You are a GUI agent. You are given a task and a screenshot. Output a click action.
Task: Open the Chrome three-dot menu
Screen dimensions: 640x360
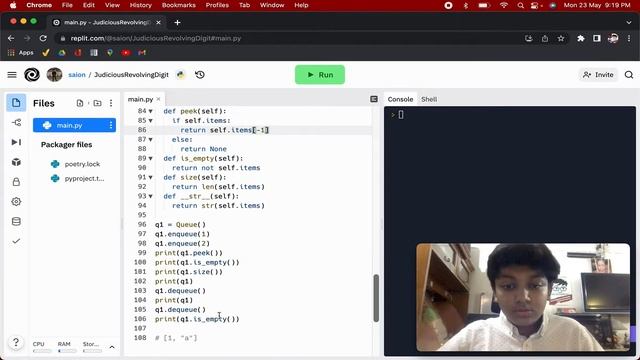point(629,38)
